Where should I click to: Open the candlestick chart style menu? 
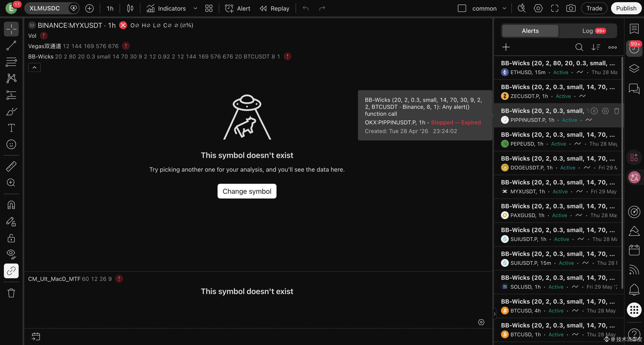[x=130, y=8]
